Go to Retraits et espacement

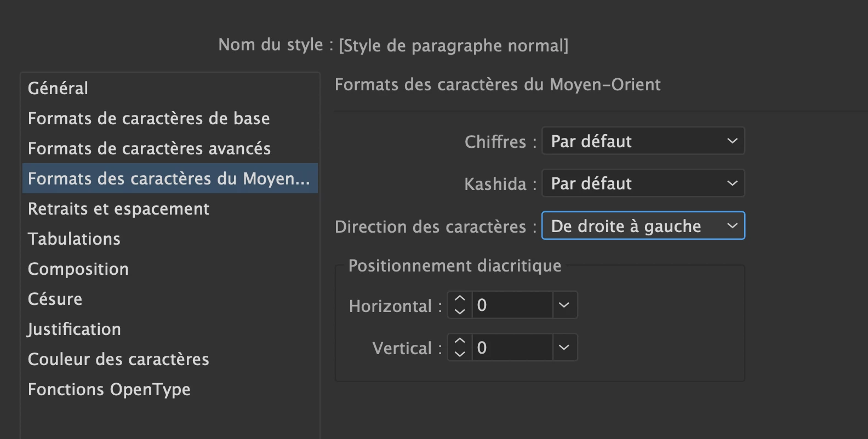coord(170,209)
